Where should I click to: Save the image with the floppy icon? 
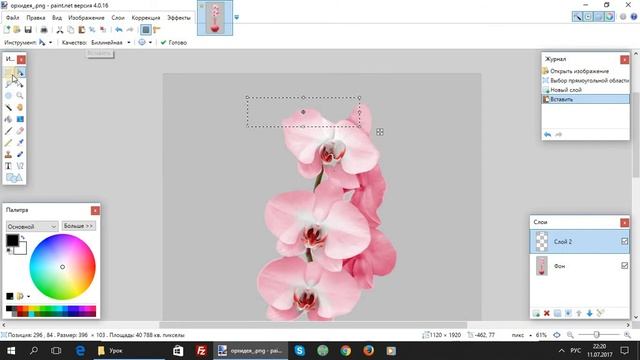click(28, 30)
